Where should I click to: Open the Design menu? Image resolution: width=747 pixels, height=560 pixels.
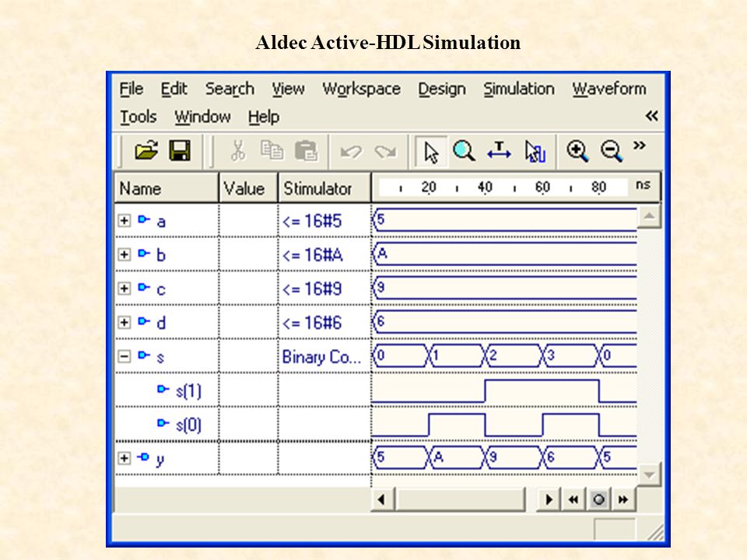[442, 89]
